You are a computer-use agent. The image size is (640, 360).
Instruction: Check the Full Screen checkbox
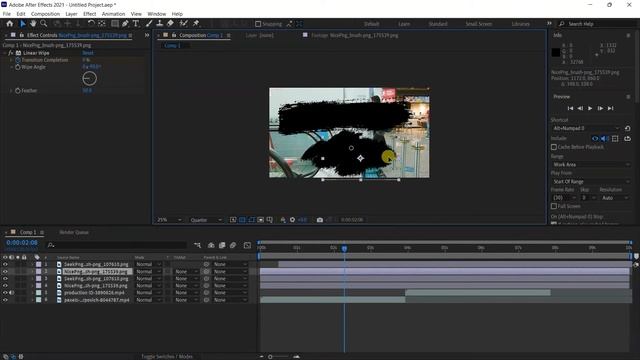pyautogui.click(x=554, y=206)
